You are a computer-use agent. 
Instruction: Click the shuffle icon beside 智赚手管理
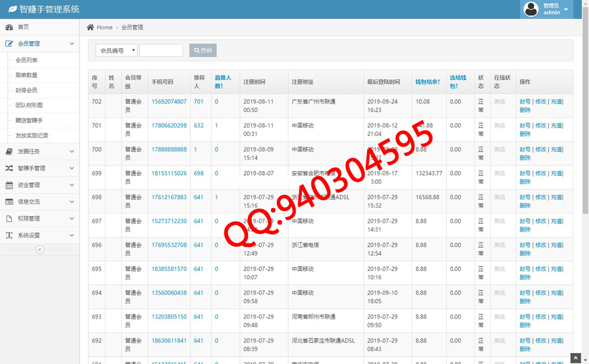tap(9, 168)
